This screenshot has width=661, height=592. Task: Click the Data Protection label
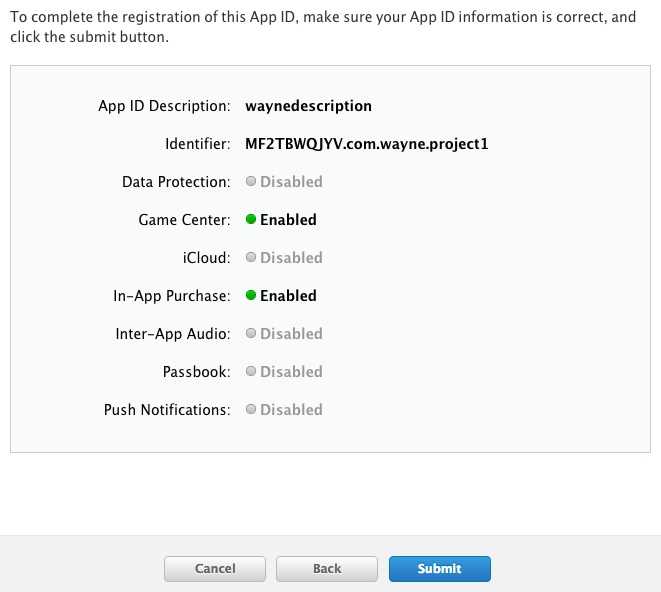point(176,182)
